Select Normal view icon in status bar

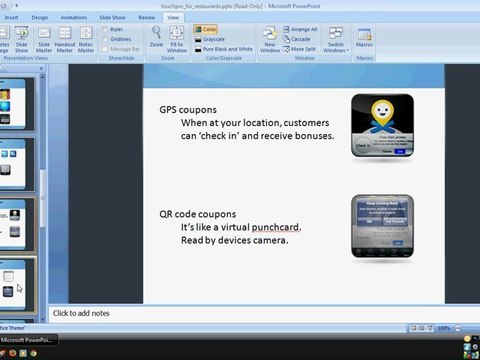414,328
